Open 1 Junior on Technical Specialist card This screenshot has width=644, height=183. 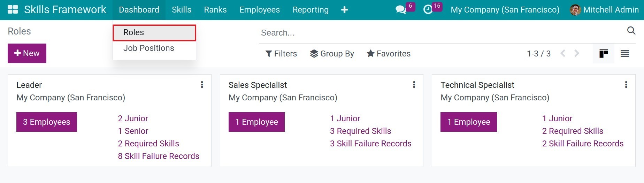point(557,119)
